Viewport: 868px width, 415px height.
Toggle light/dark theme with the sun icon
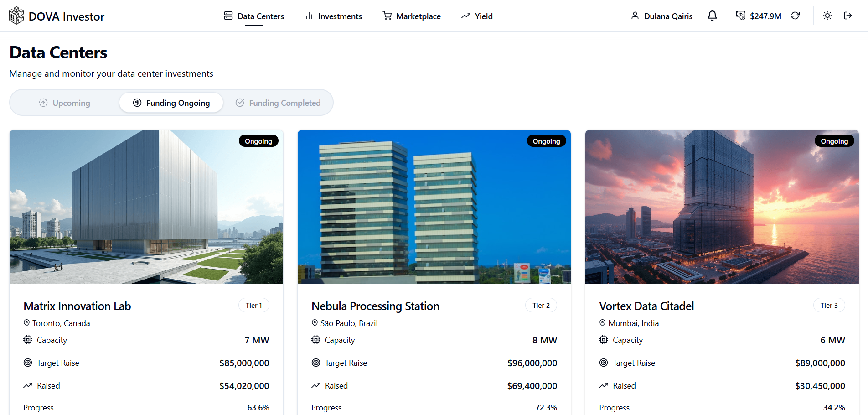pyautogui.click(x=827, y=16)
